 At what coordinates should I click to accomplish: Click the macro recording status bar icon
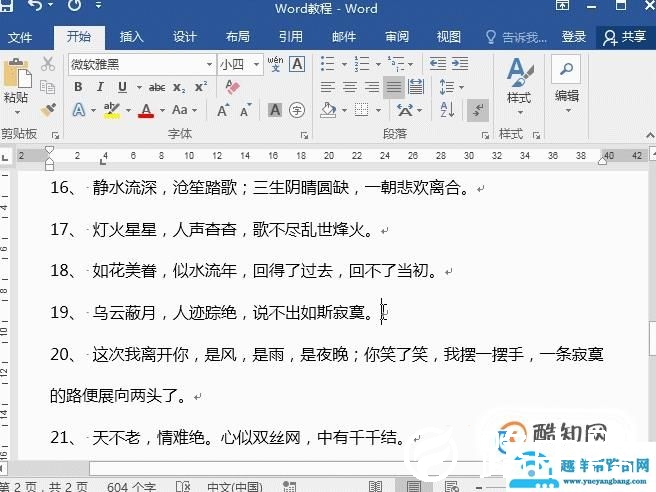click(x=289, y=487)
